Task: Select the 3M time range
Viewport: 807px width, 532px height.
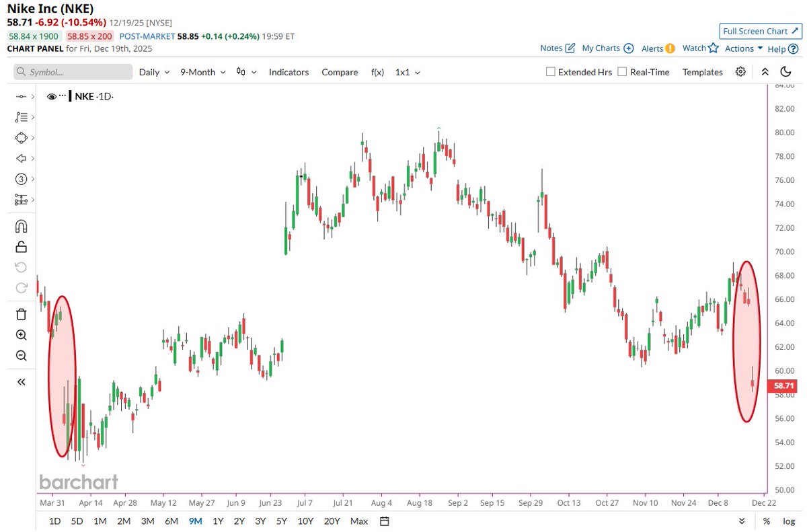Action: [x=147, y=521]
